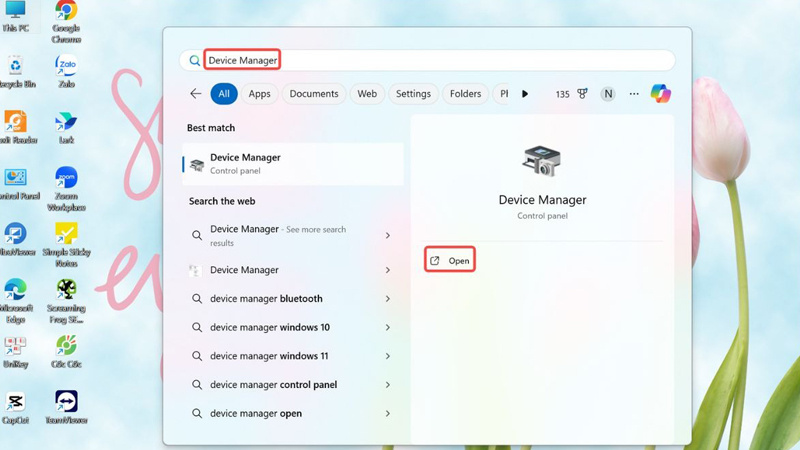
Task: Open This PC desktop icon
Action: pos(15,15)
